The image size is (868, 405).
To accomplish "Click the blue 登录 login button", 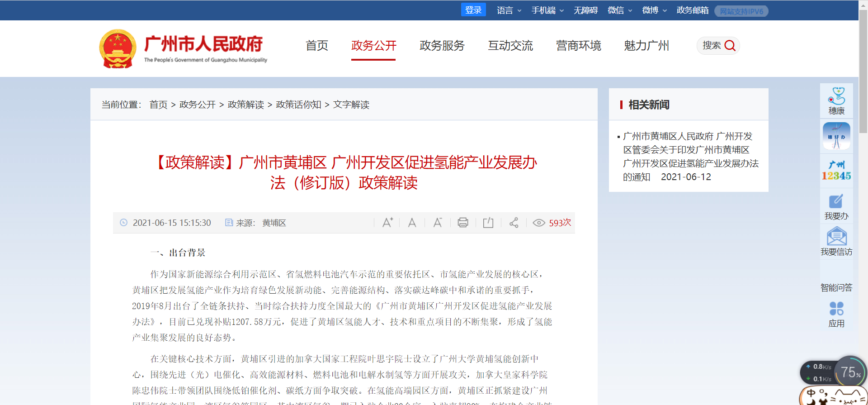I will [x=473, y=10].
